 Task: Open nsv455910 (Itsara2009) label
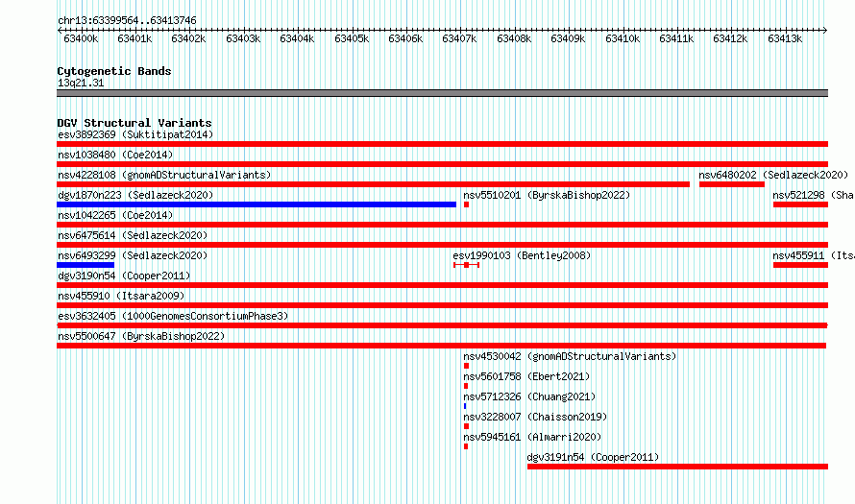click(x=121, y=296)
